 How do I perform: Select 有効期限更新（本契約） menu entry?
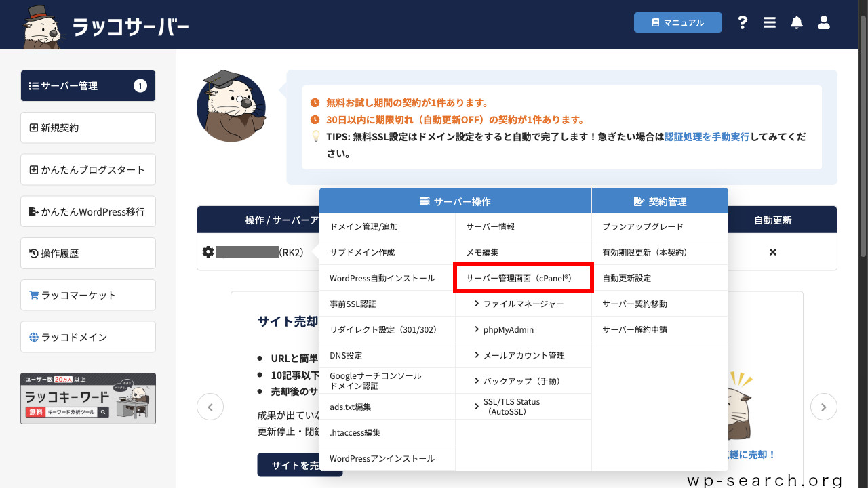660,252
